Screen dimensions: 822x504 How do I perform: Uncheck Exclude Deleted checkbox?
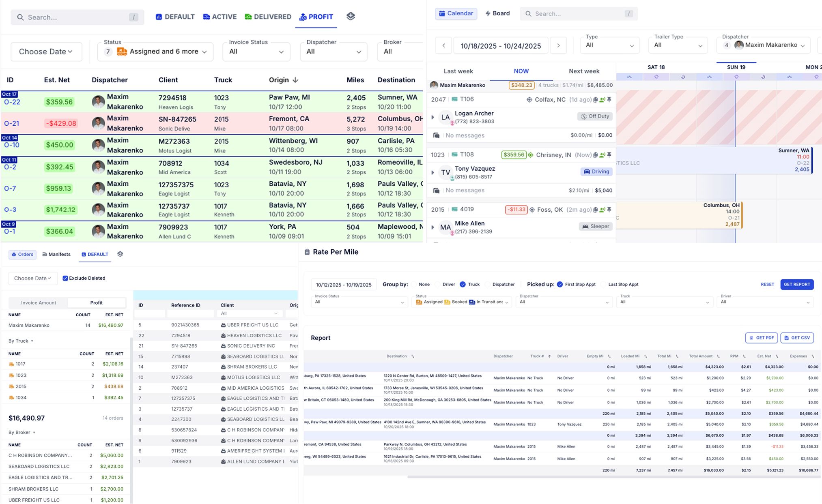click(65, 278)
